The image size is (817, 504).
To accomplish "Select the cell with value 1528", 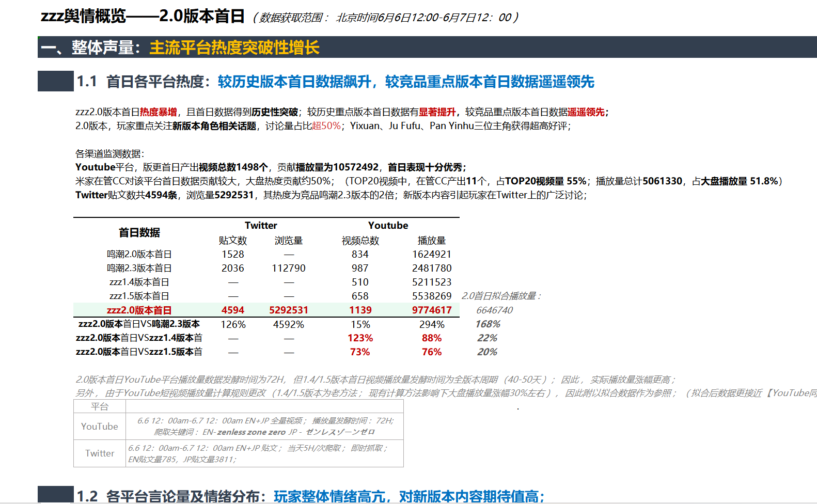I will [x=233, y=254].
